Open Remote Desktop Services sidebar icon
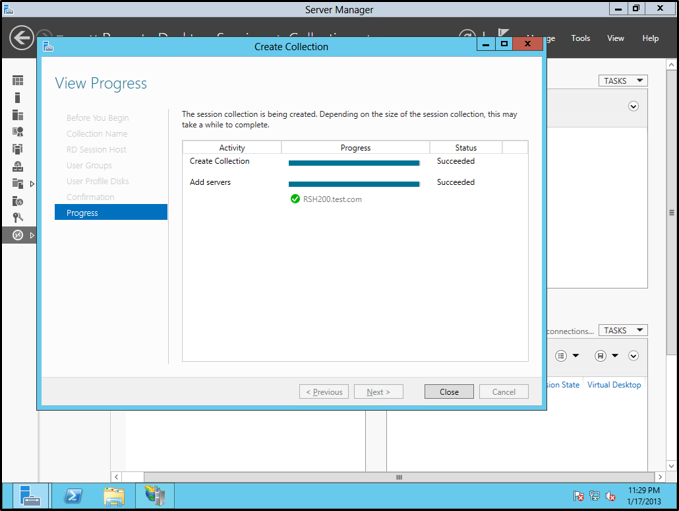Image resolution: width=679 pixels, height=511 pixels. point(17,235)
